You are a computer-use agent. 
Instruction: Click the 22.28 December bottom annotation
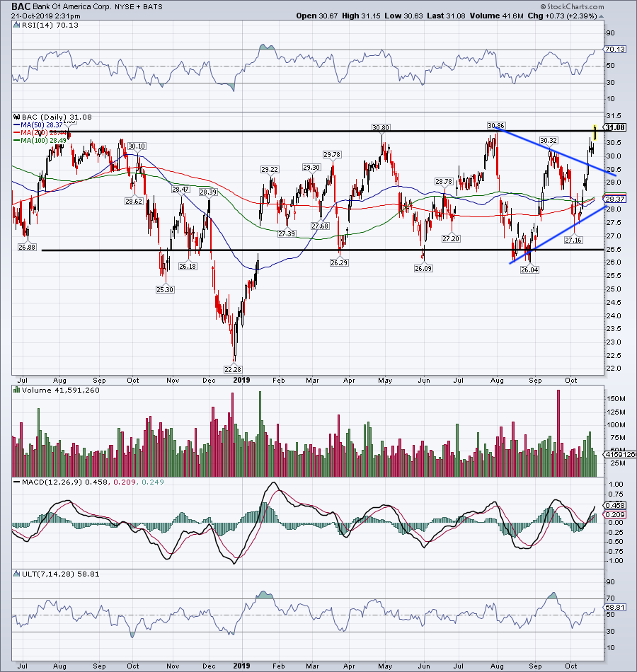233,369
